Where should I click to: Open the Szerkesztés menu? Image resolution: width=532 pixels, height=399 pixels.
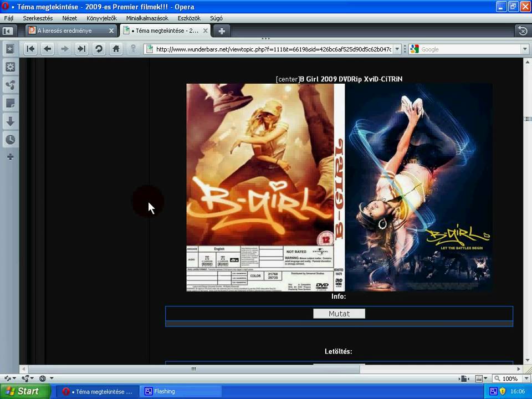point(38,18)
